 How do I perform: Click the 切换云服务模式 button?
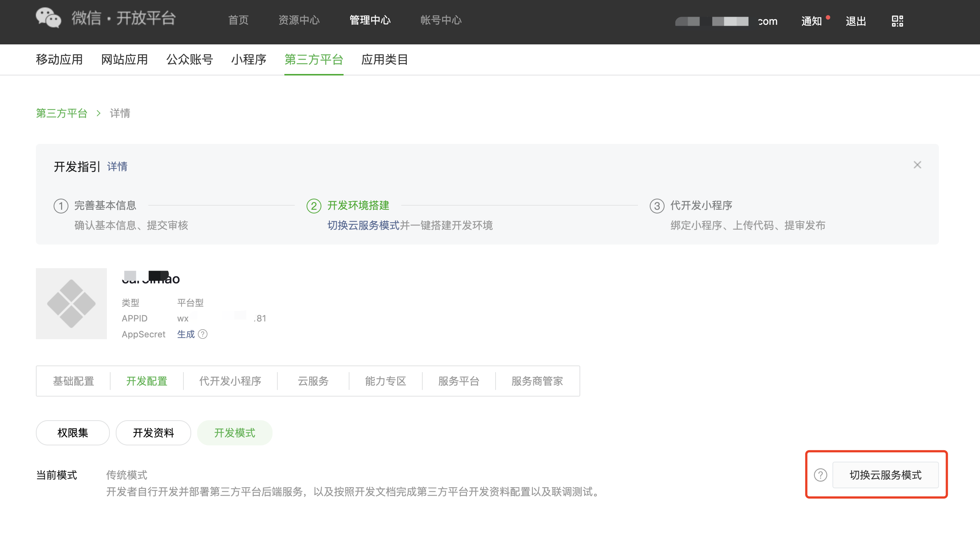pos(886,475)
